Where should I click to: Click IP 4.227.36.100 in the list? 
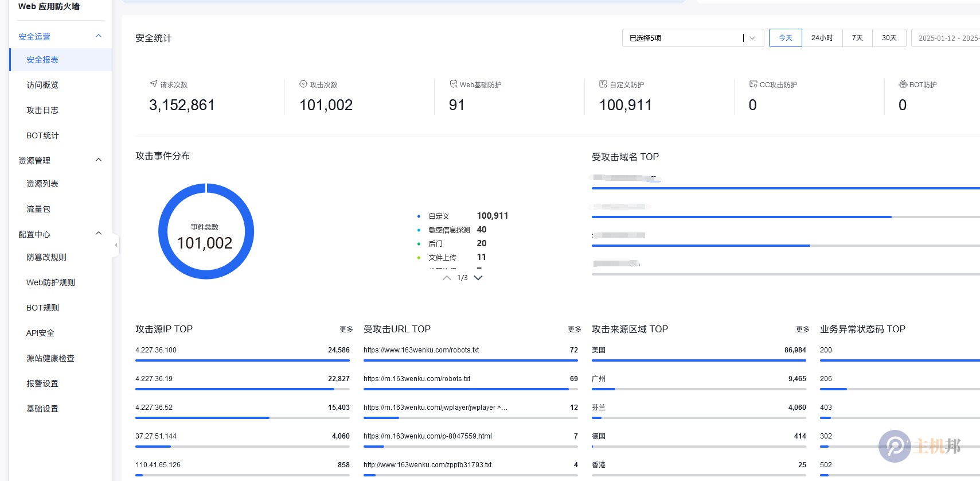pyautogui.click(x=156, y=350)
